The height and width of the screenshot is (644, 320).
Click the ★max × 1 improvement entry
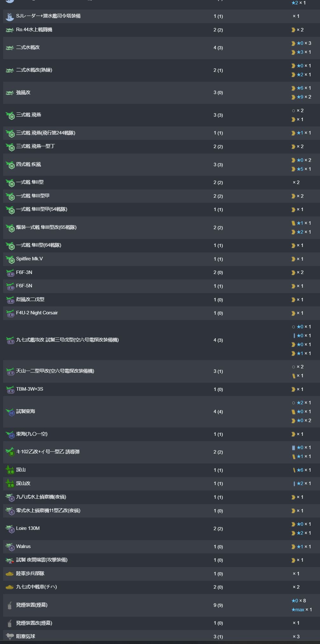point(302,610)
